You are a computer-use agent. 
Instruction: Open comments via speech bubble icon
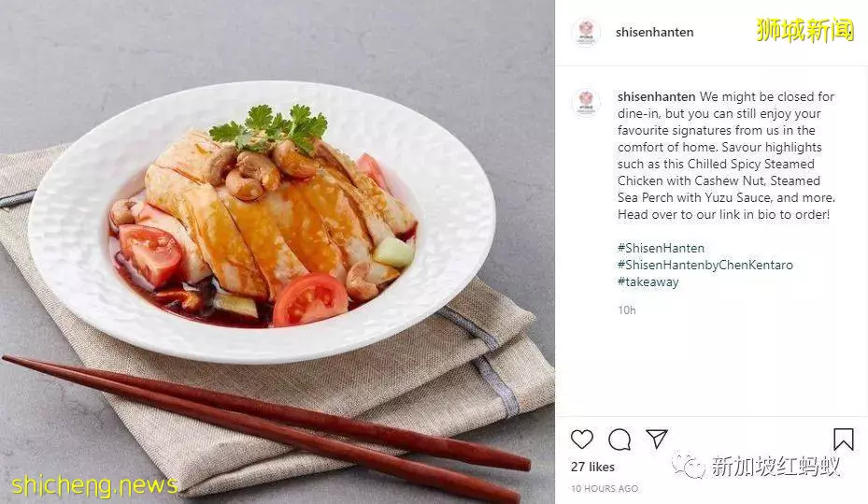tap(619, 439)
